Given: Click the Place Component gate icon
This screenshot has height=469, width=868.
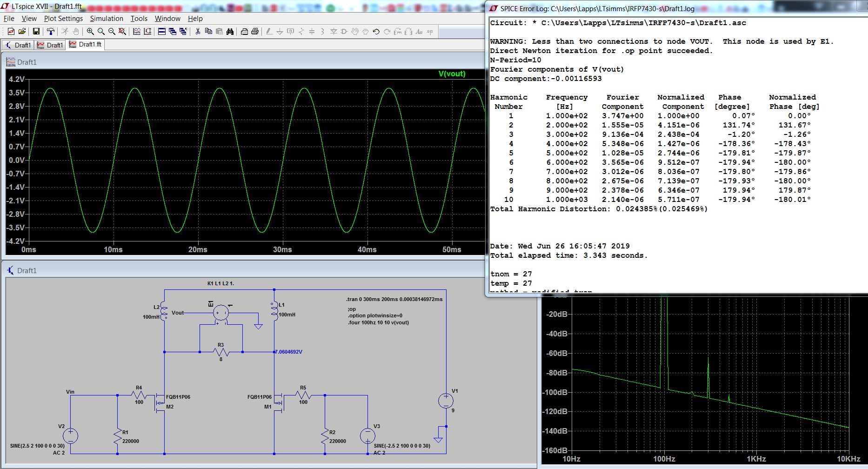Looking at the screenshot, I should pos(344,31).
